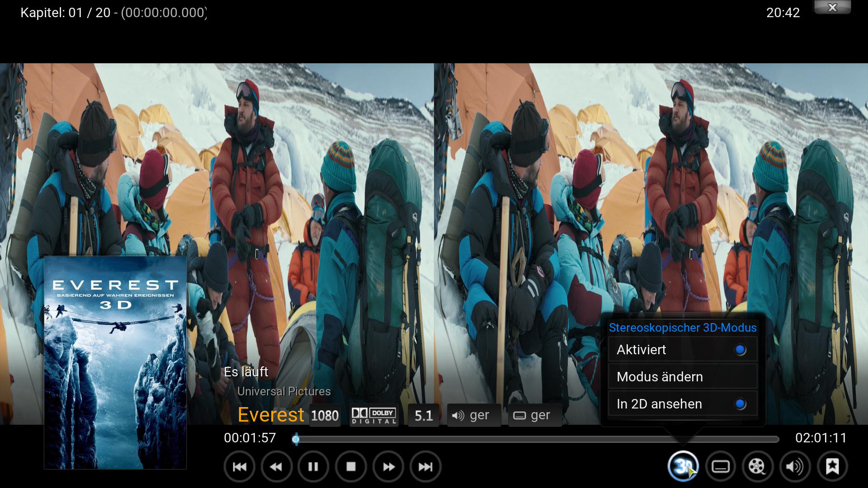
Task: Click the total duration 02:01:11
Action: pos(821,438)
